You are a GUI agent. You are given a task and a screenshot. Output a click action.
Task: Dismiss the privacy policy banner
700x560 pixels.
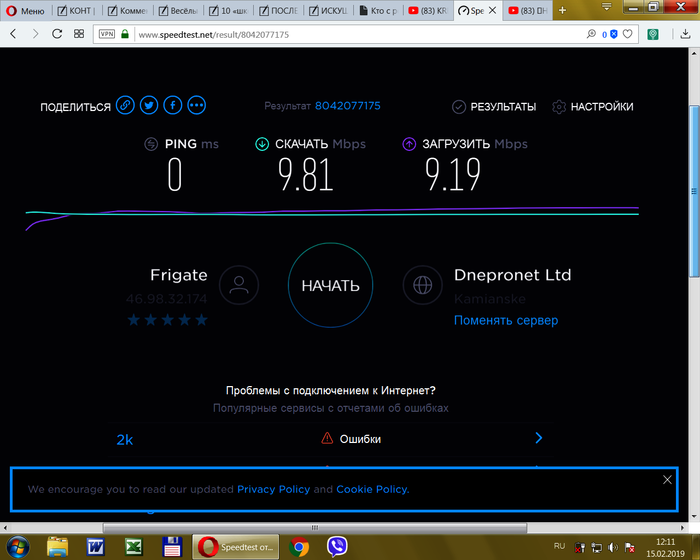[667, 480]
